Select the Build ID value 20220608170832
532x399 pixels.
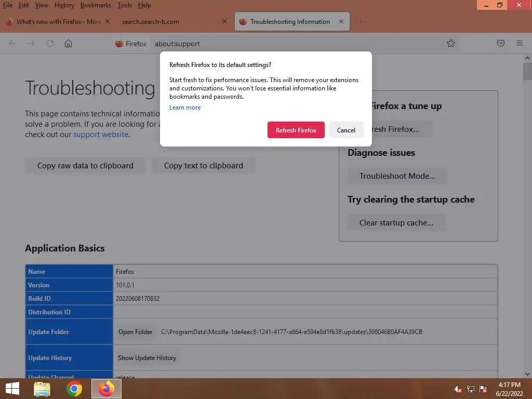(137, 299)
